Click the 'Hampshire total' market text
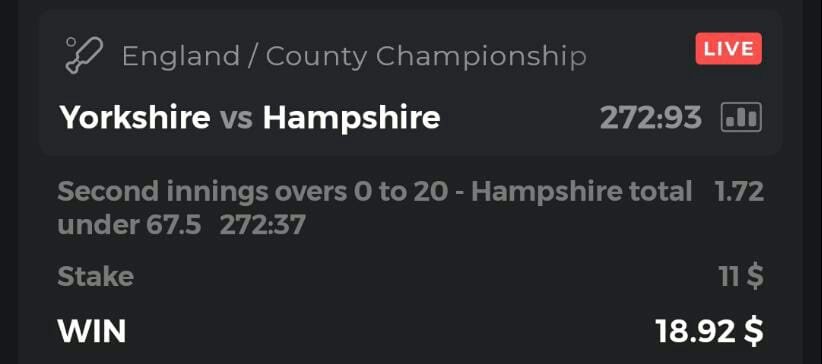Screen dimensions: 822x364 tap(582, 192)
